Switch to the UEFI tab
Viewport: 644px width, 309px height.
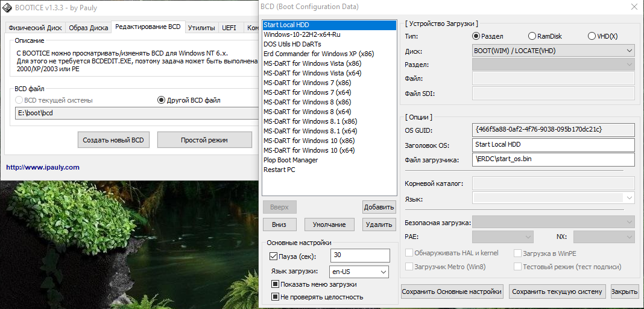coord(229,28)
